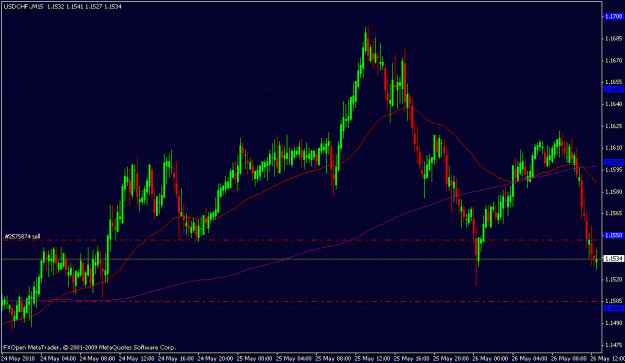
Task: Click the 26 May 04:00 time label
Action: [530, 359]
